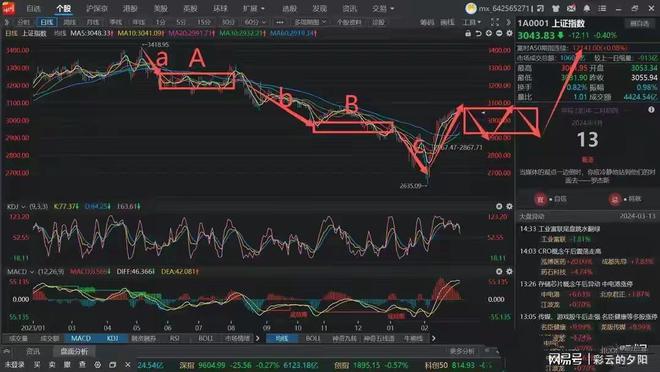
Task: Click the bell notification icon
Action: coord(587,8)
